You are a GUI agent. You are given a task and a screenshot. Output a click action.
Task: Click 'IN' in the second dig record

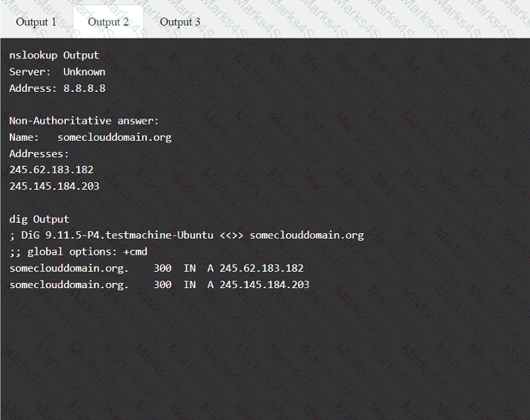190,284
